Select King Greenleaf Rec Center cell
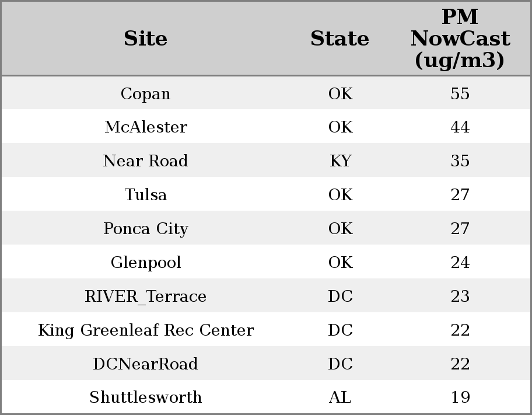This screenshot has width=532, height=415. pyautogui.click(x=145, y=330)
